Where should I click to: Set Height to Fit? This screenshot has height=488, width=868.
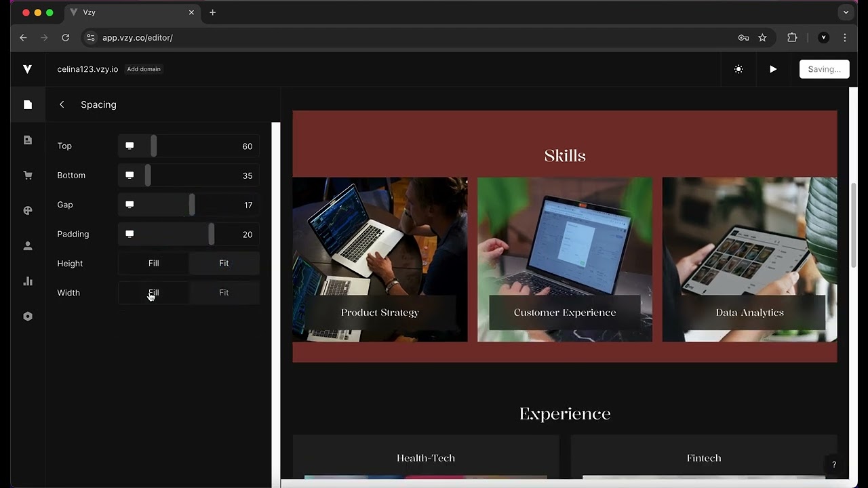tap(224, 263)
